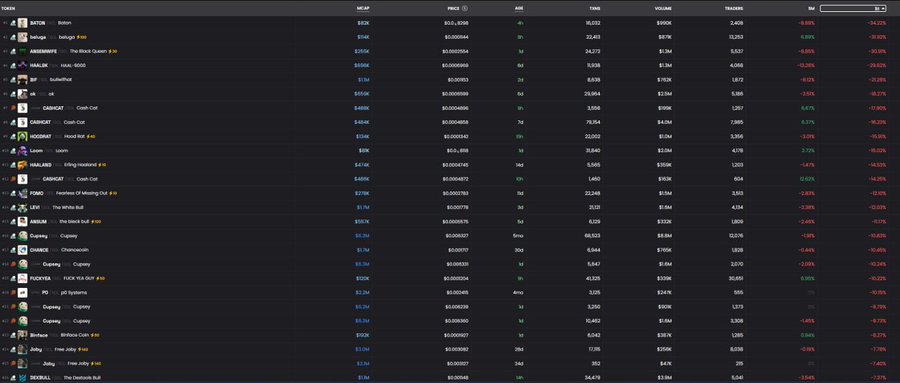Open the HOODRAT token name link

41,137
